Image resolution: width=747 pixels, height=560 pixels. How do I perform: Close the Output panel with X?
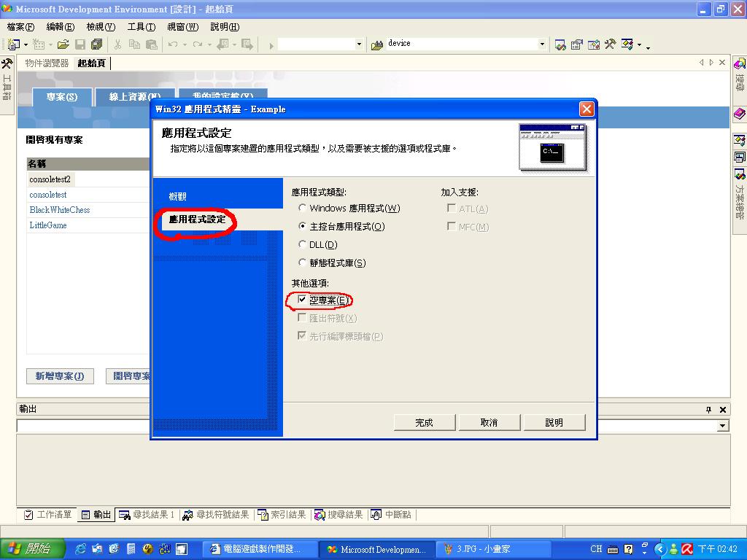pos(723,410)
